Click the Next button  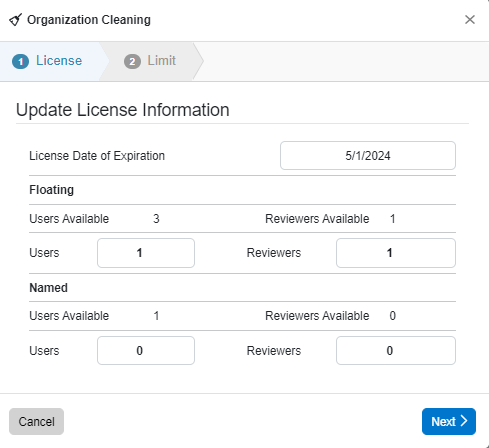coord(449,422)
